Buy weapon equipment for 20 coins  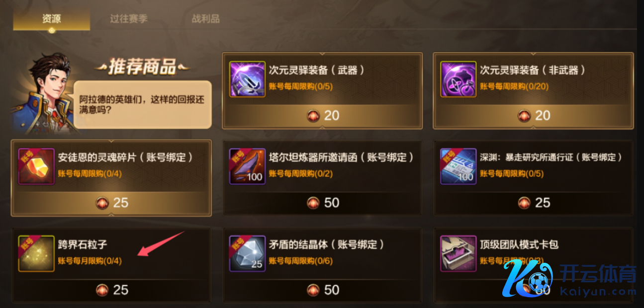(x=322, y=116)
